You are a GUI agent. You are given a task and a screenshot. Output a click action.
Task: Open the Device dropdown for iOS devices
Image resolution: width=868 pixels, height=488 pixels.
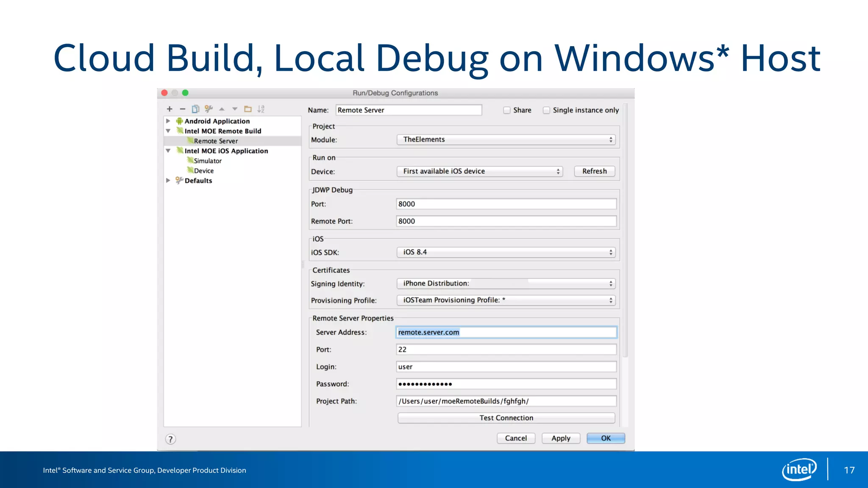tap(480, 171)
